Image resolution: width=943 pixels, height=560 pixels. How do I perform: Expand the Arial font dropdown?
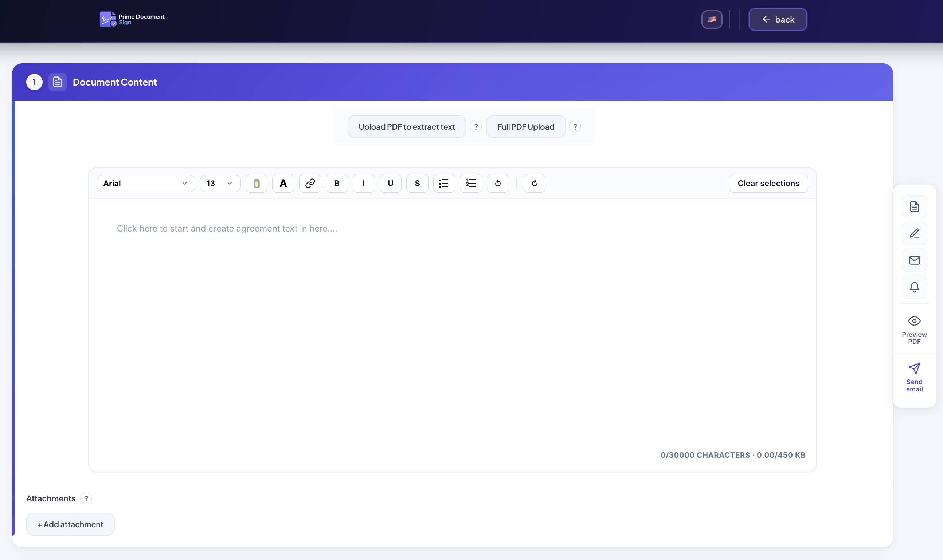146,184
